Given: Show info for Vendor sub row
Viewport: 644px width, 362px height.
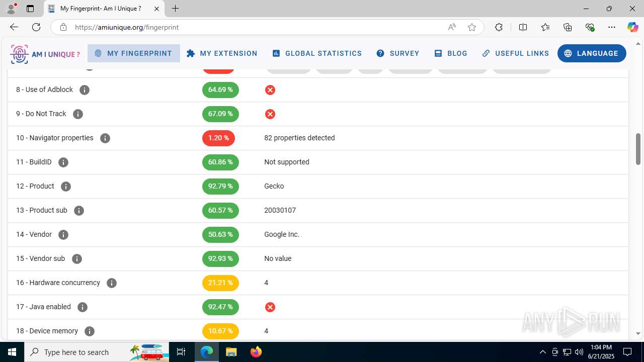Looking at the screenshot, I should (77, 259).
